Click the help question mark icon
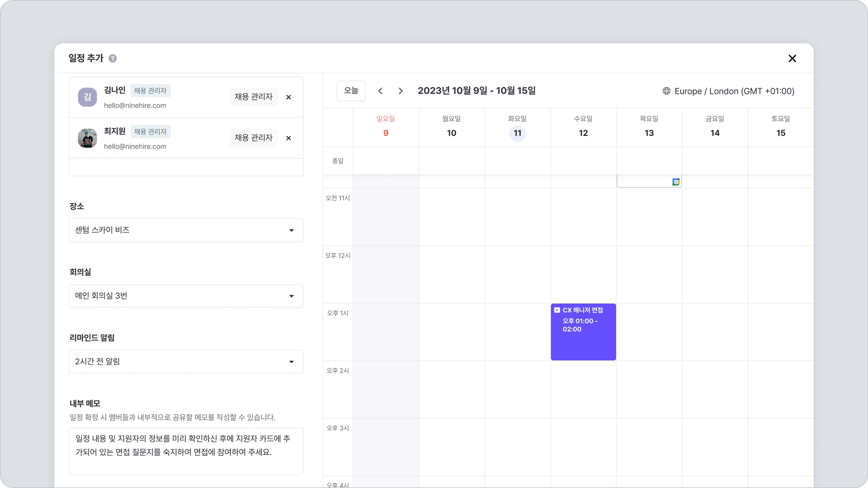This screenshot has width=868, height=488. point(112,59)
